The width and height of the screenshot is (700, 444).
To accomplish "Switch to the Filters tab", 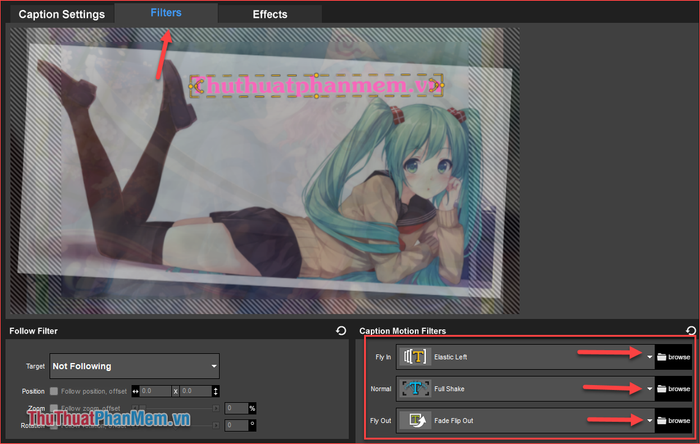I will [166, 13].
